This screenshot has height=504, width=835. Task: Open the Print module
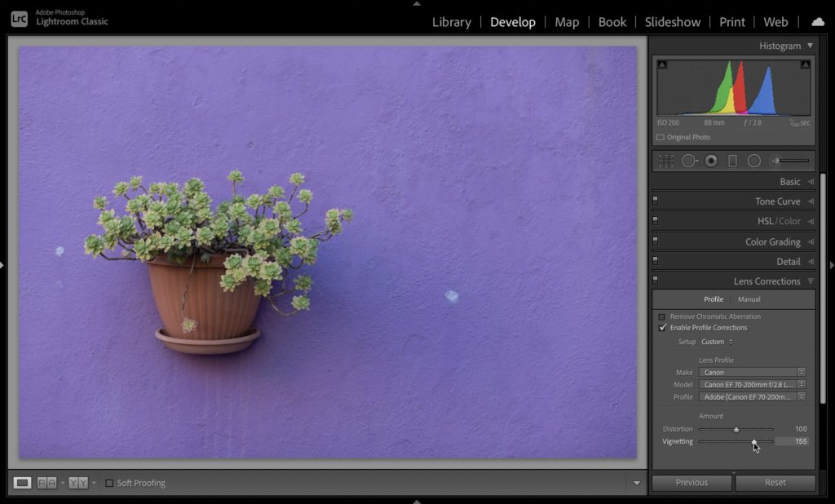[x=732, y=22]
